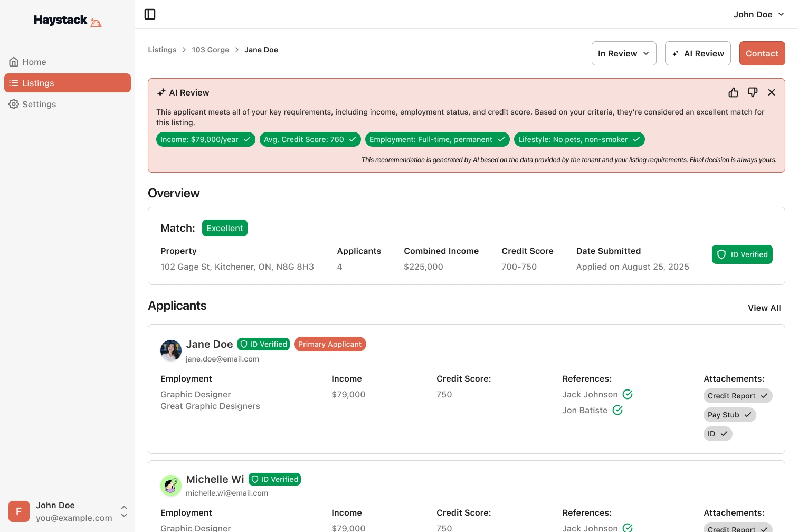Viewport: 798px width, 532px height.
Task: Open 103 Gorge from the breadcrumb
Action: click(x=210, y=50)
